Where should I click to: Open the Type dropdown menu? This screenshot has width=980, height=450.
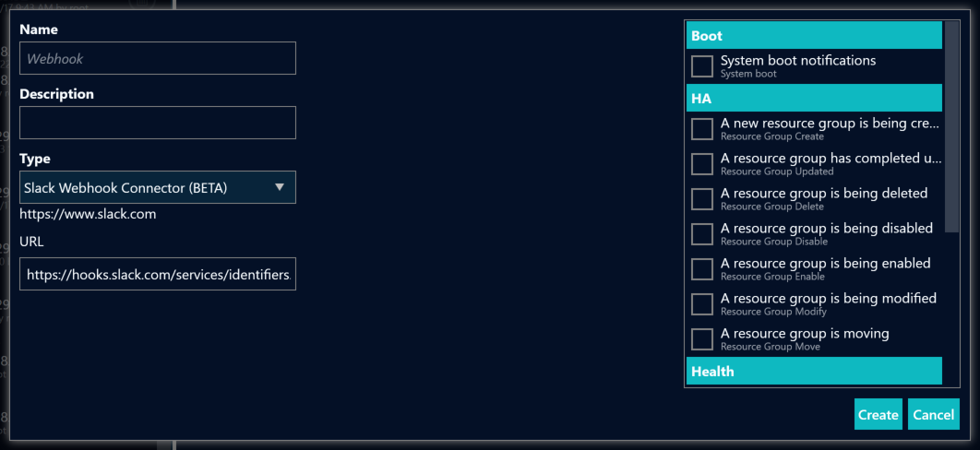tap(157, 187)
